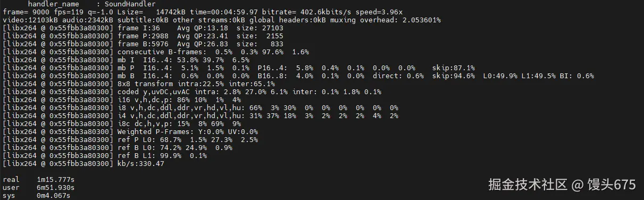Click the mb I I16..4 line
The image size is (644, 200).
[x=122, y=60]
